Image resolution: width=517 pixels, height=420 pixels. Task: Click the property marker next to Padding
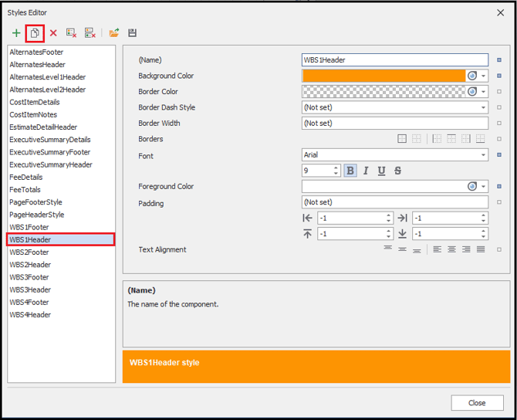499,202
